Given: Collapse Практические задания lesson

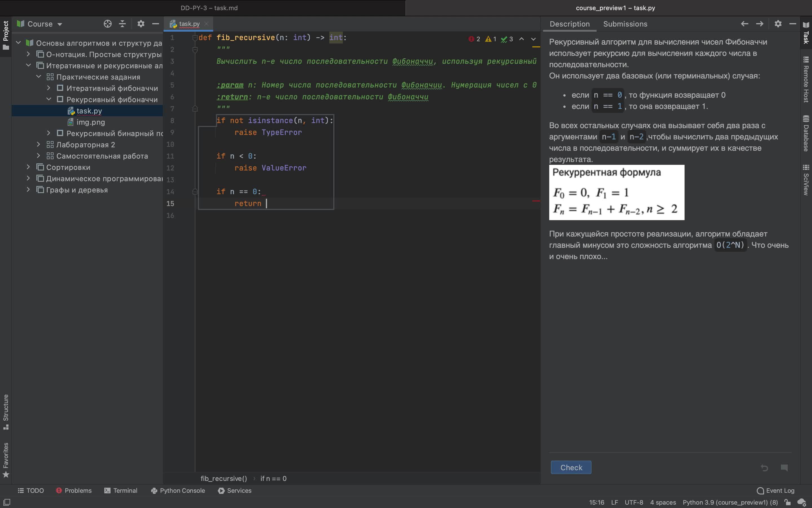Looking at the screenshot, I should 39,76.
